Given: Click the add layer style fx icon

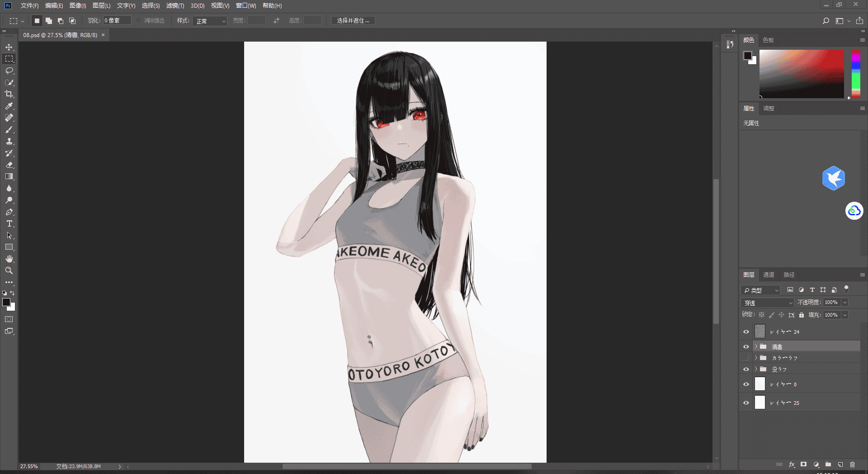Looking at the screenshot, I should coord(792,465).
